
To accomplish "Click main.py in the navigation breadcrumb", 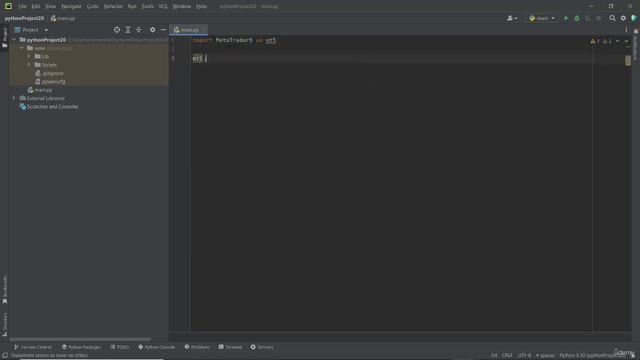I will pos(63,18).
